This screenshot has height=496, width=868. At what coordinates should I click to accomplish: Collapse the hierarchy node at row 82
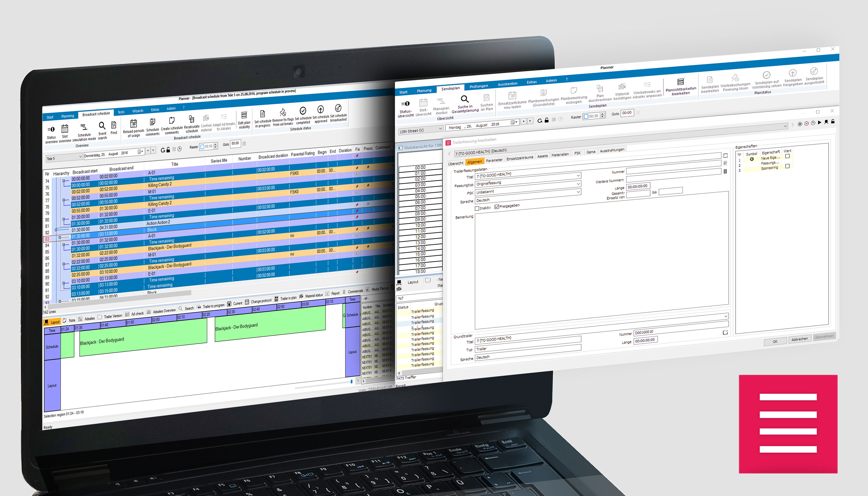(56, 230)
